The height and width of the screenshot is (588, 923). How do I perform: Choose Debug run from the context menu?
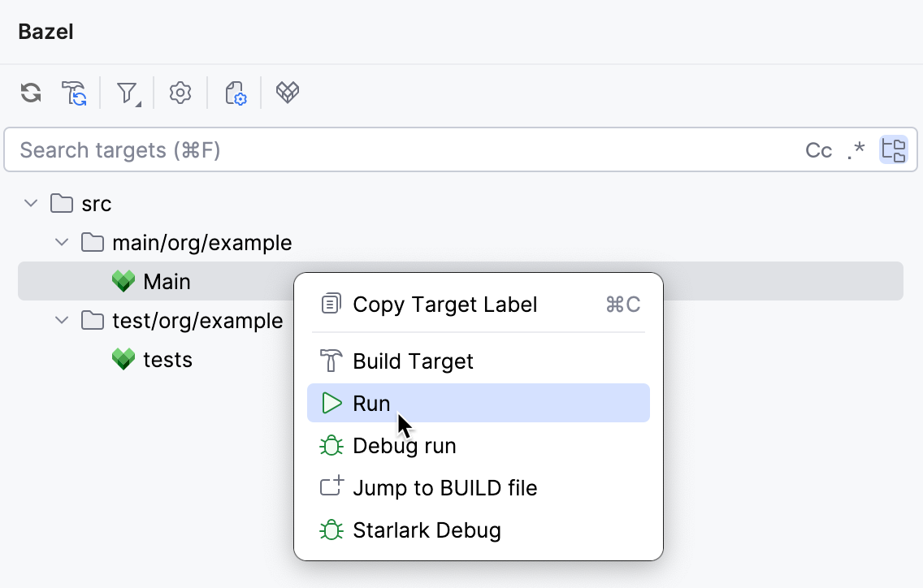point(404,445)
